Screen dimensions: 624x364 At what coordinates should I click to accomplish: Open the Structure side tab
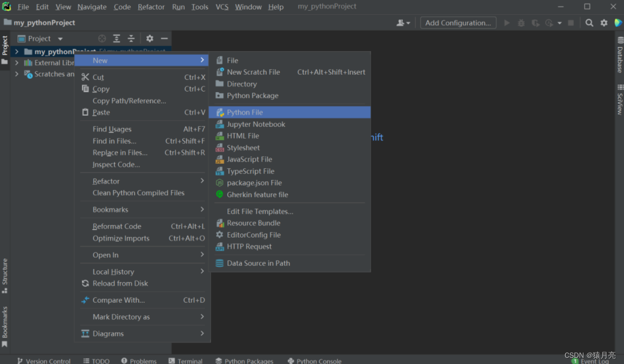[5, 275]
